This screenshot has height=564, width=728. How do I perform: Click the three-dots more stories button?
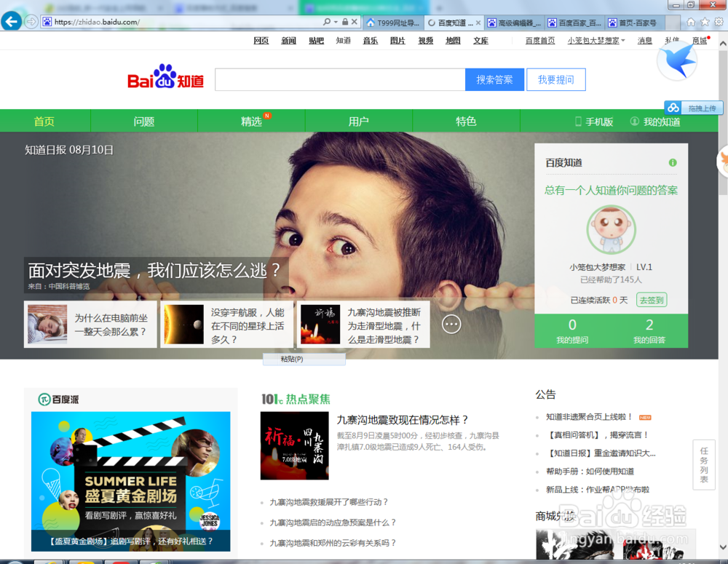[x=452, y=324]
